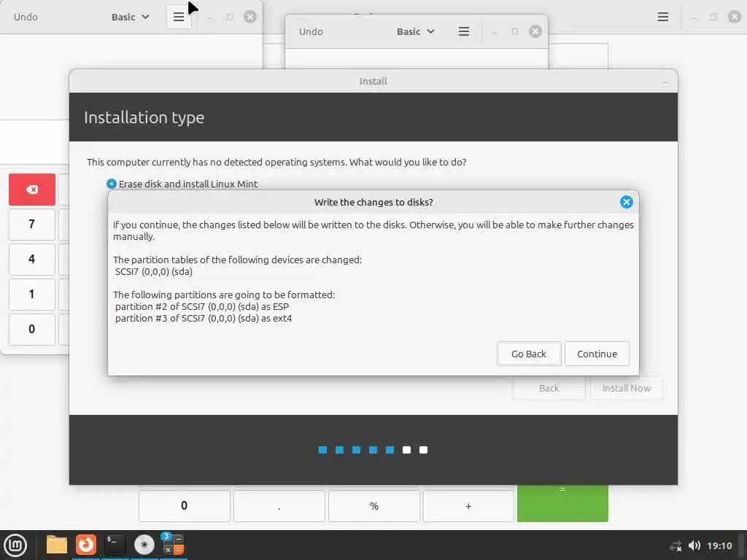
Task: Click the 0 key on the leftmost calculator
Action: [x=32, y=329]
